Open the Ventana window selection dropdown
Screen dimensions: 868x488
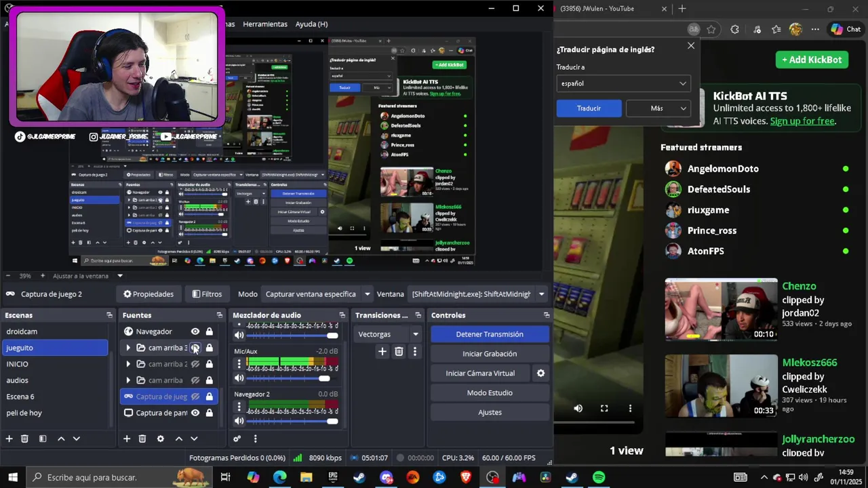478,294
